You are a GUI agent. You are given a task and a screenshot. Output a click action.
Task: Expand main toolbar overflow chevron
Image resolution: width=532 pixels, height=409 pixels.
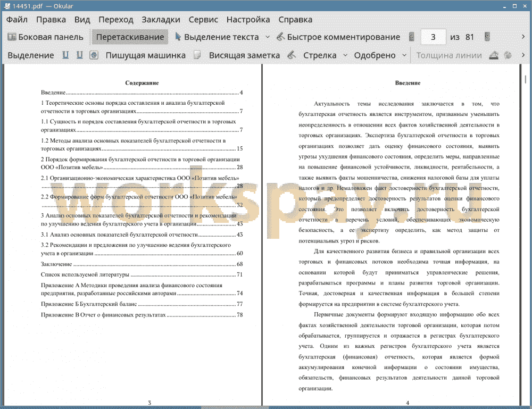point(523,37)
